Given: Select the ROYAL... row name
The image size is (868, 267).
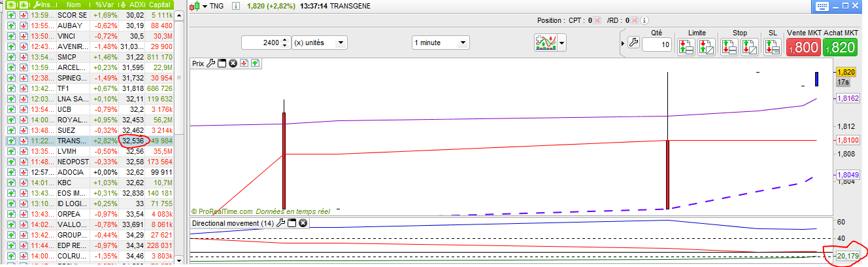Looking at the screenshot, I should (x=72, y=119).
